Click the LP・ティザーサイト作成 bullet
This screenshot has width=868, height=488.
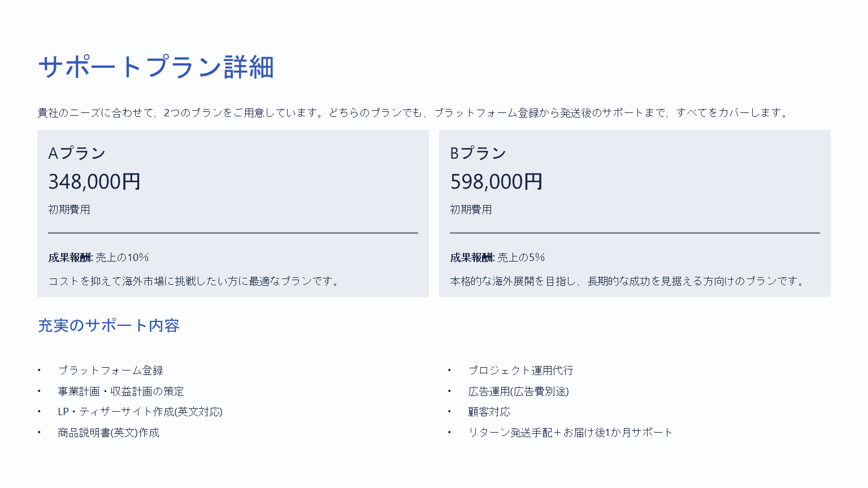pyautogui.click(x=140, y=412)
